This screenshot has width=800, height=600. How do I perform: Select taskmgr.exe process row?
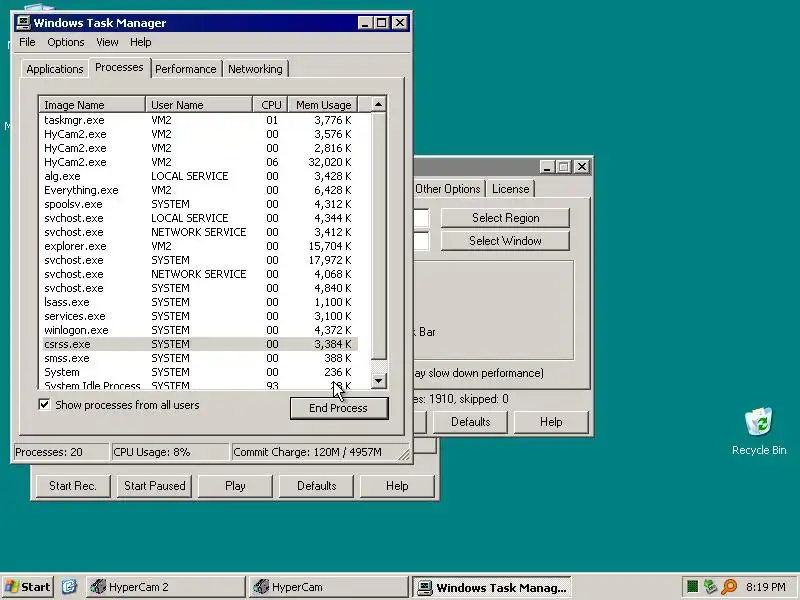tap(199, 120)
